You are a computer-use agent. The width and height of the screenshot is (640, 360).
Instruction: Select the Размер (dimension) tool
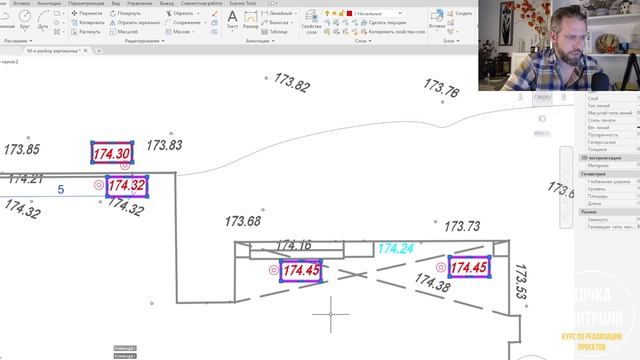point(250,20)
